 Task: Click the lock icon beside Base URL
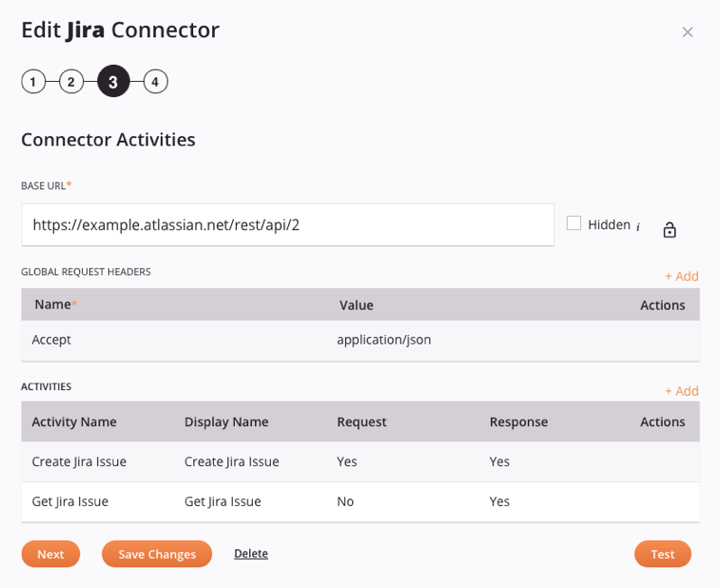[x=670, y=229]
